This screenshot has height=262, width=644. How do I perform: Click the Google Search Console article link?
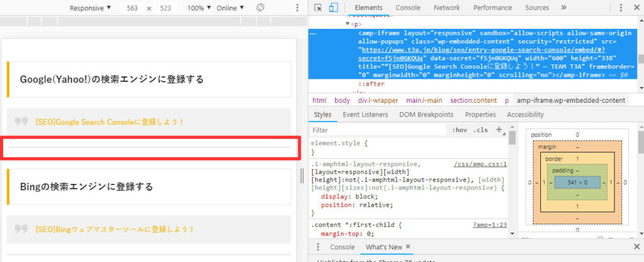pyautogui.click(x=110, y=122)
